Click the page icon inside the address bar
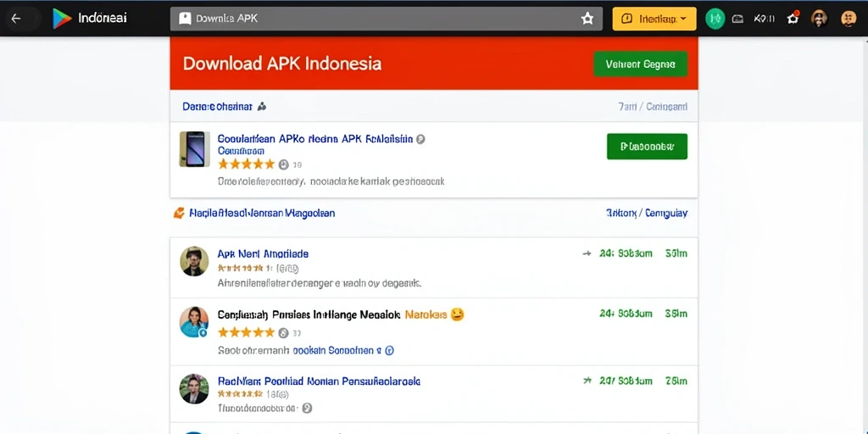868x434 pixels. tap(185, 19)
